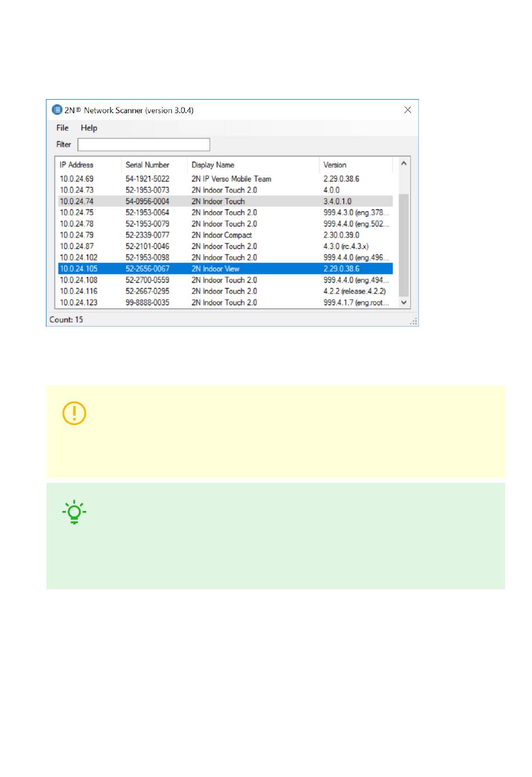Click the window resize grip icon
This screenshot has width=532, height=777.
pos(414,322)
